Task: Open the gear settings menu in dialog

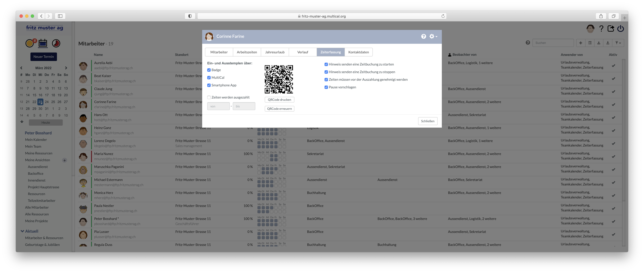Action: click(x=433, y=36)
